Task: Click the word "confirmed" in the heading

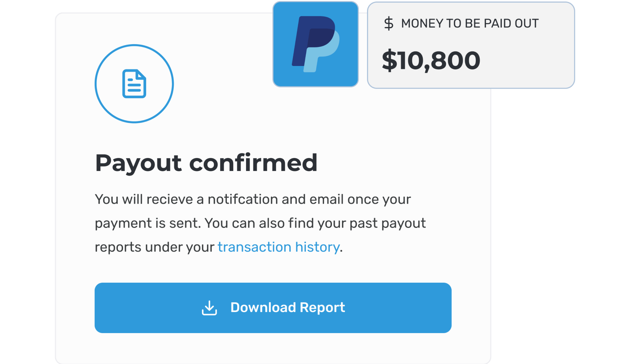Action: 253,163
